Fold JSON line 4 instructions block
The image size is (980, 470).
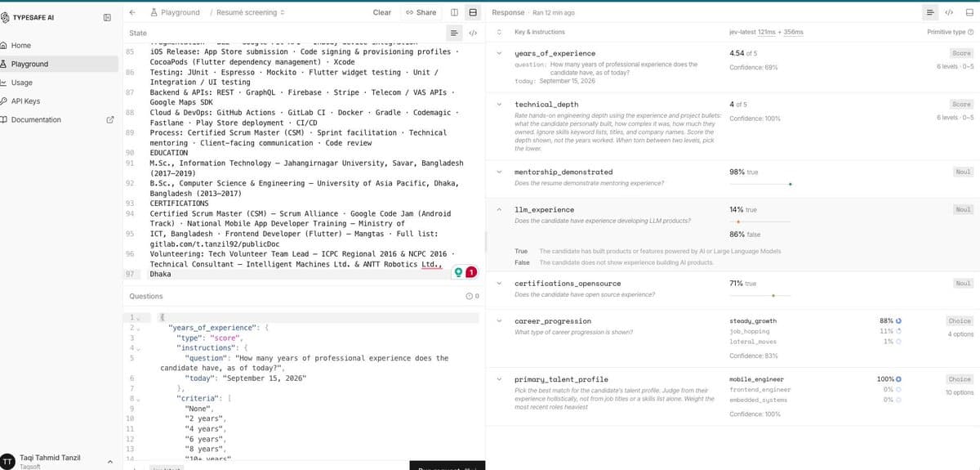[x=137, y=347]
